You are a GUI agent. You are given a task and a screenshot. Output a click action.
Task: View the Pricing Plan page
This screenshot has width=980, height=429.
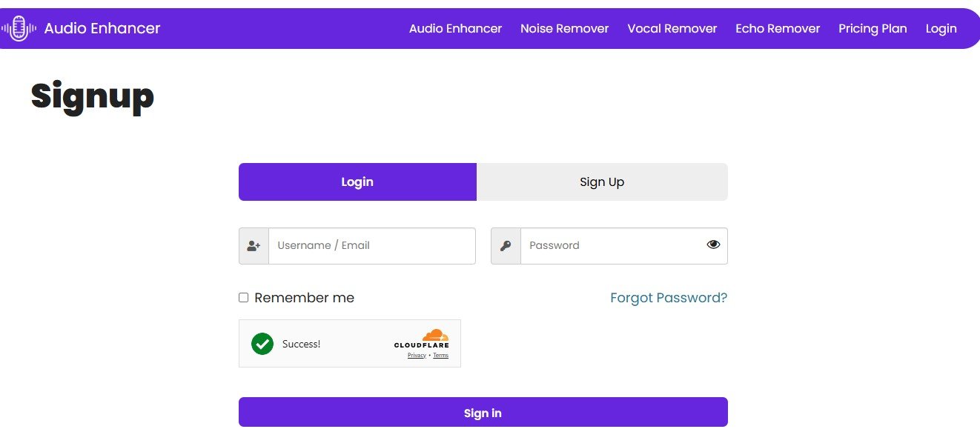point(873,29)
